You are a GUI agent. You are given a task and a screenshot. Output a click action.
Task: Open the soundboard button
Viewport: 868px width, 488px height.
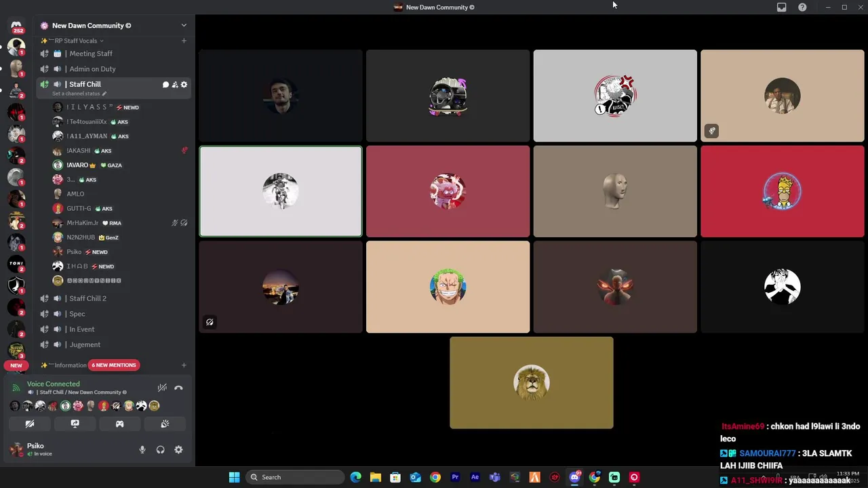coord(165,424)
